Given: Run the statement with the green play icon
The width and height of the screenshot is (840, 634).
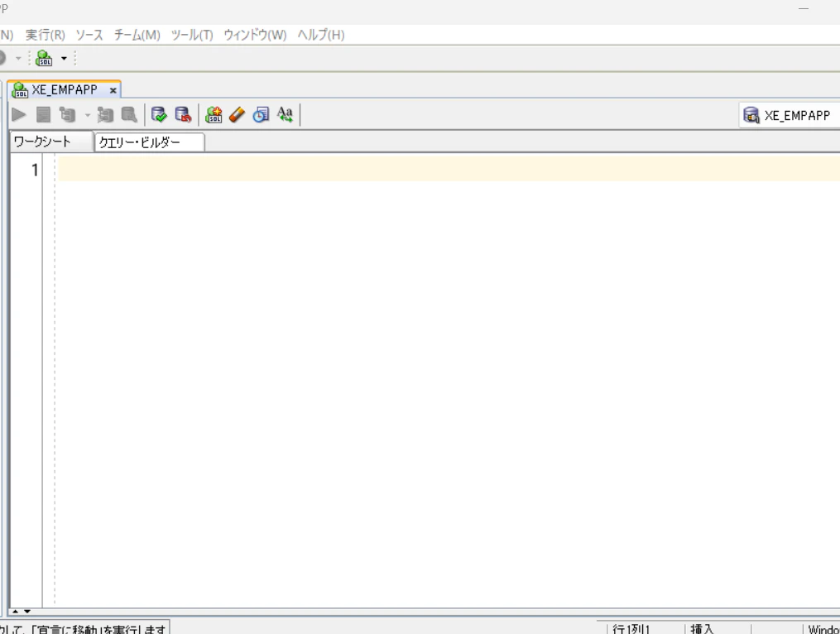Looking at the screenshot, I should 19,114.
